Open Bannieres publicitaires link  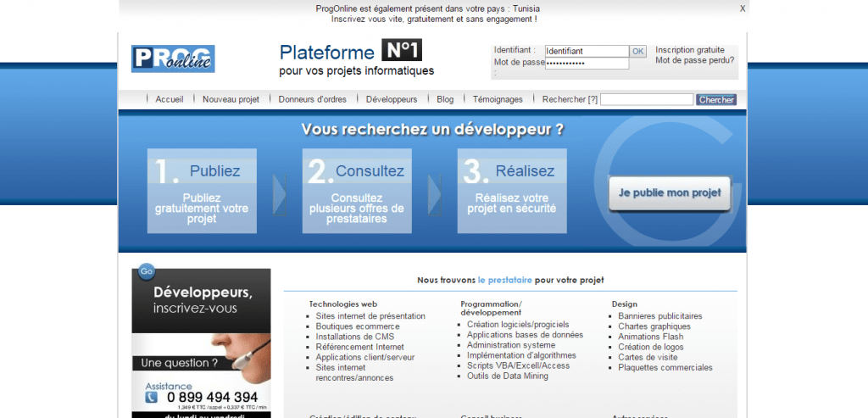click(659, 316)
